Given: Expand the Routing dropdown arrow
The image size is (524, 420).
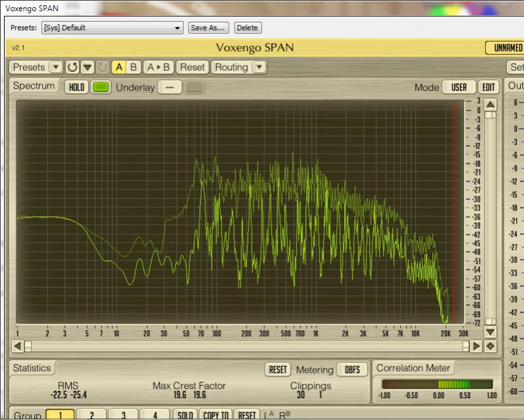Looking at the screenshot, I should [x=259, y=67].
